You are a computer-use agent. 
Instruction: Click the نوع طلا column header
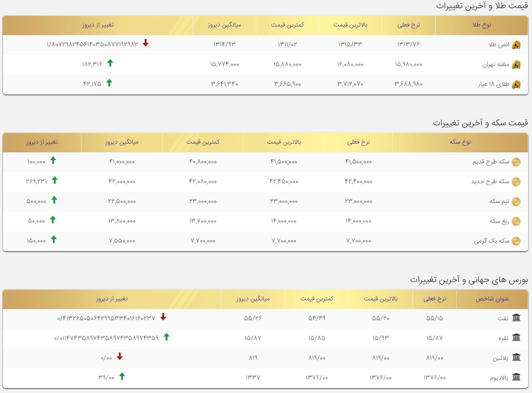pos(482,25)
